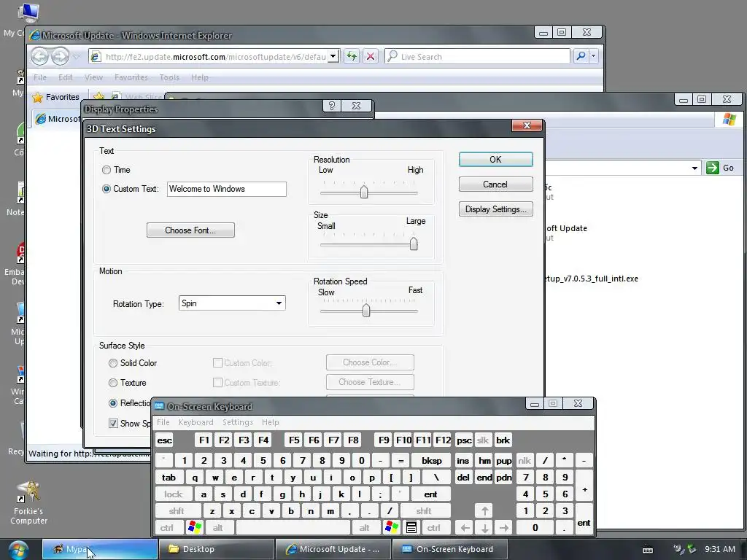This screenshot has width=747, height=560.
Task: Click the Live Search input box
Action: point(478,56)
